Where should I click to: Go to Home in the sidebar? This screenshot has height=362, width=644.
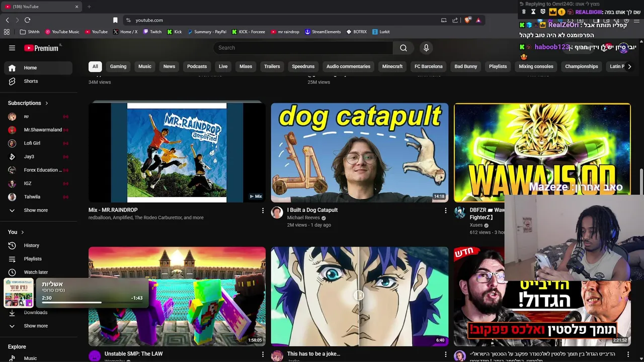pos(38,68)
